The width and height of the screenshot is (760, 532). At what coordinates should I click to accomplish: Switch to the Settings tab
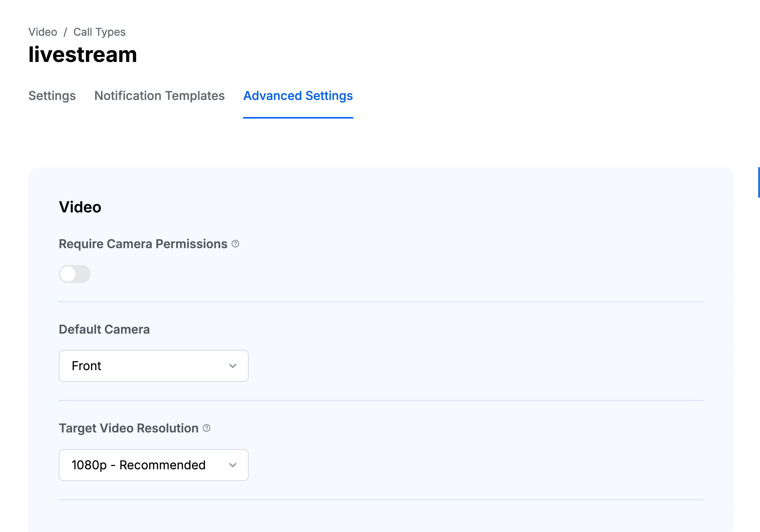(52, 96)
